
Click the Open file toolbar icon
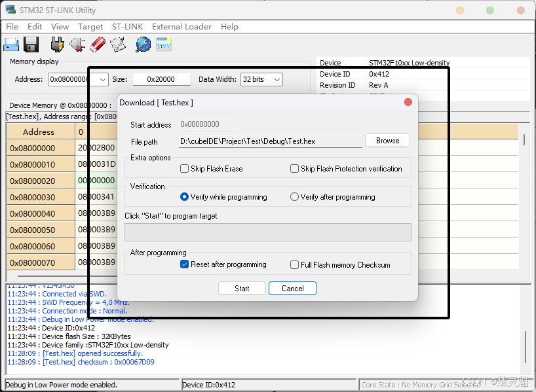11,45
